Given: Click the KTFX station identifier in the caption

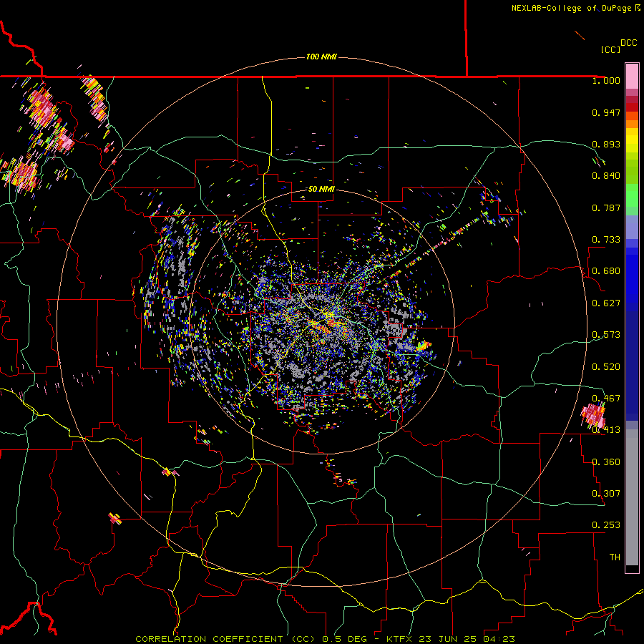Looking at the screenshot, I should pos(399,639).
